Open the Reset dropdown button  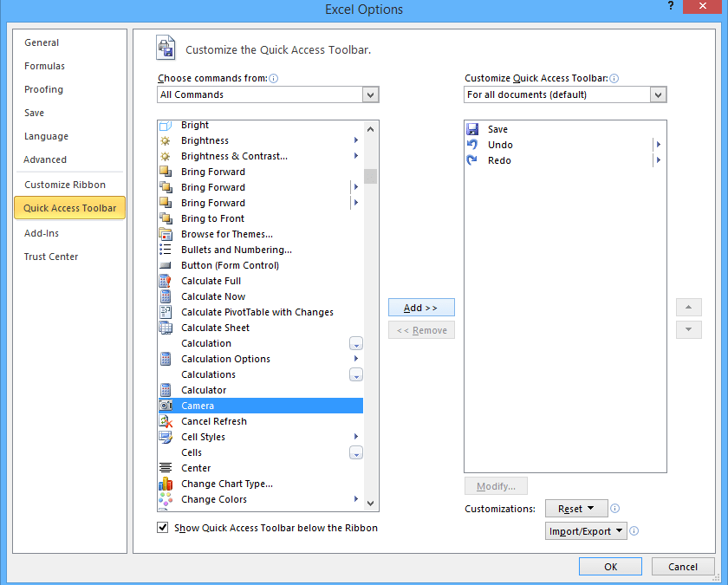(575, 509)
